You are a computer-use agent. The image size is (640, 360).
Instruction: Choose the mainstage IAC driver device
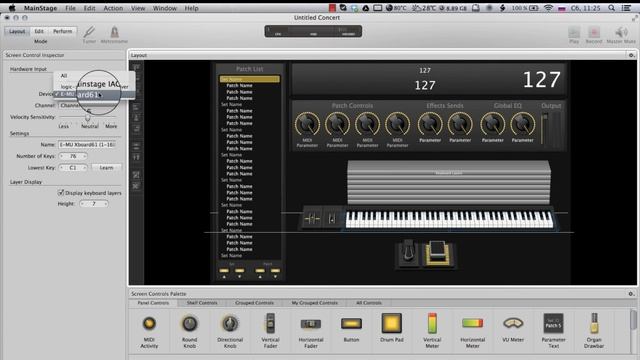click(94, 86)
